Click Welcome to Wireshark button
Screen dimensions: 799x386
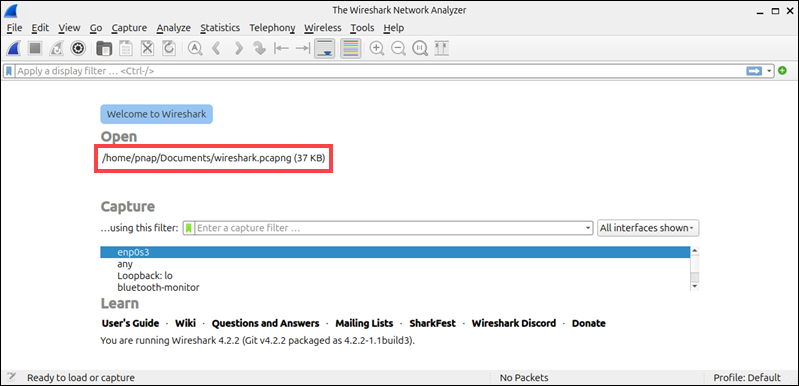(156, 114)
